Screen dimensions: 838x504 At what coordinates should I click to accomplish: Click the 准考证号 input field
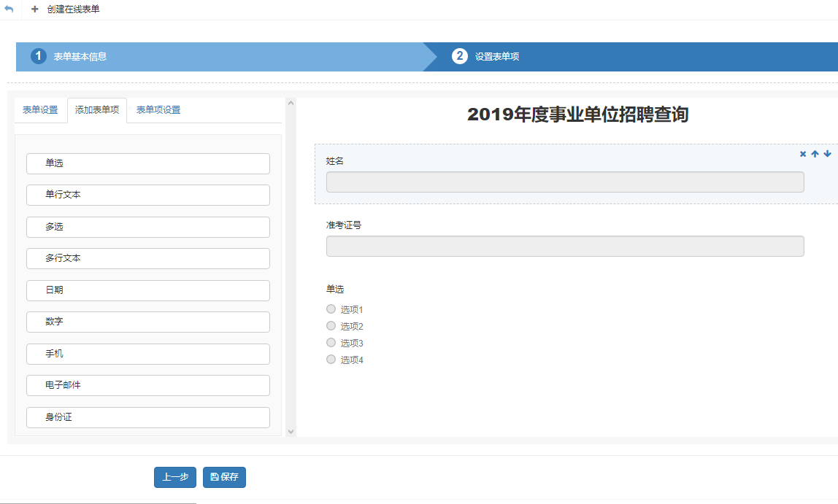point(565,247)
